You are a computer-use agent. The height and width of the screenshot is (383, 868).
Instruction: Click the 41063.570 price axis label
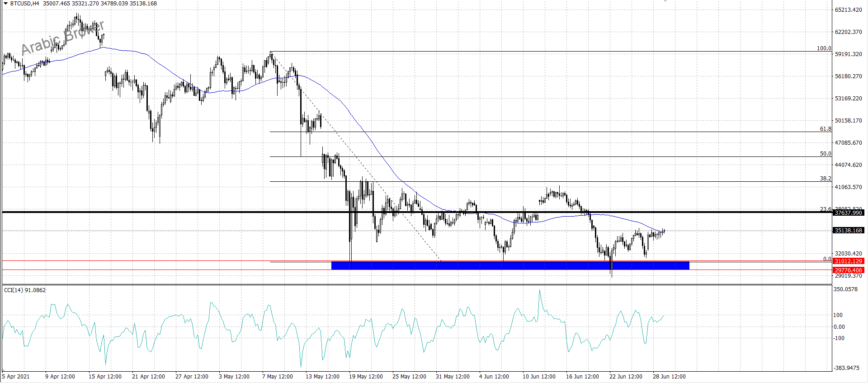coord(848,187)
